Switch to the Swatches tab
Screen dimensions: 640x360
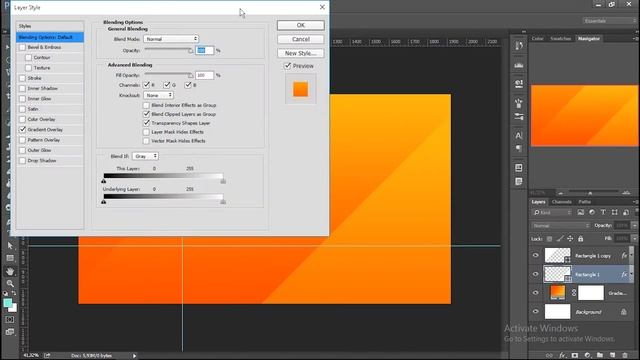[x=560, y=38]
